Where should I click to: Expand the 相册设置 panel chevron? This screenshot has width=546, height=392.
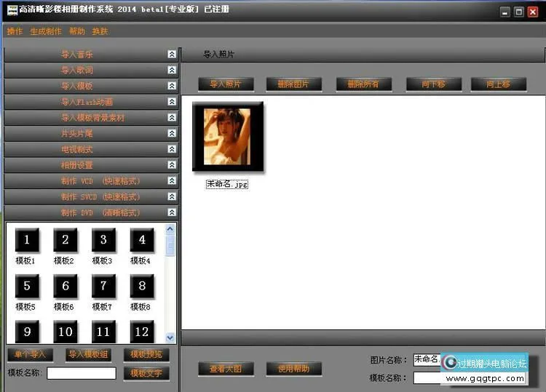(x=172, y=165)
